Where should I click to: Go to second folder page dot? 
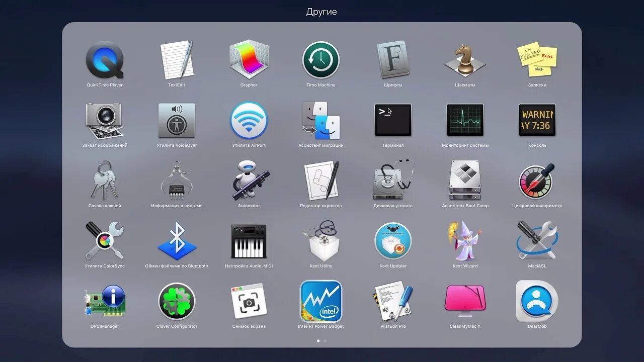tap(325, 341)
